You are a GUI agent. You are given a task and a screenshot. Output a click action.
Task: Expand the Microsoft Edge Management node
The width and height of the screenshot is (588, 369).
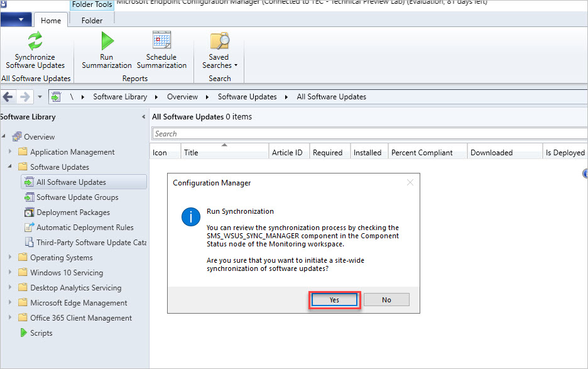click(x=10, y=302)
